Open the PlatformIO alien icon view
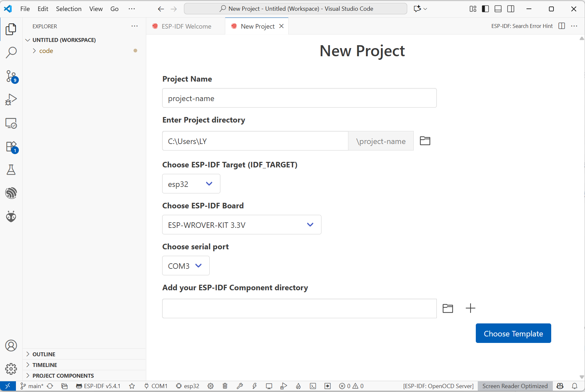 11,216
